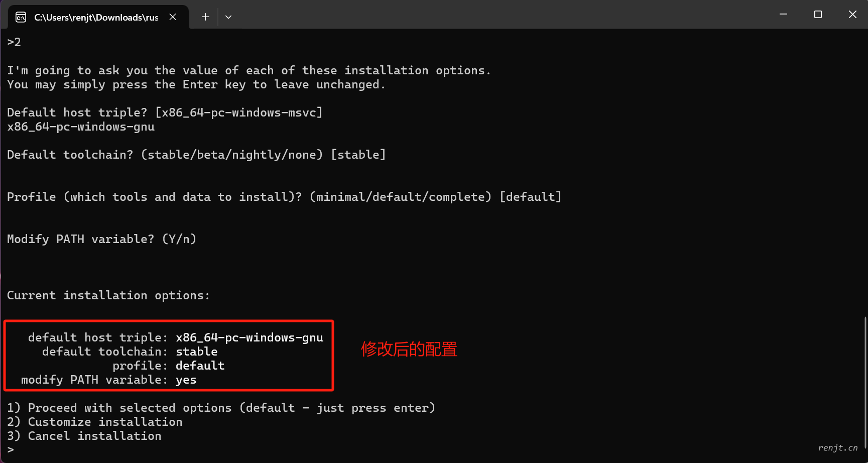Click the command prompt at the bottom

(x=11, y=450)
